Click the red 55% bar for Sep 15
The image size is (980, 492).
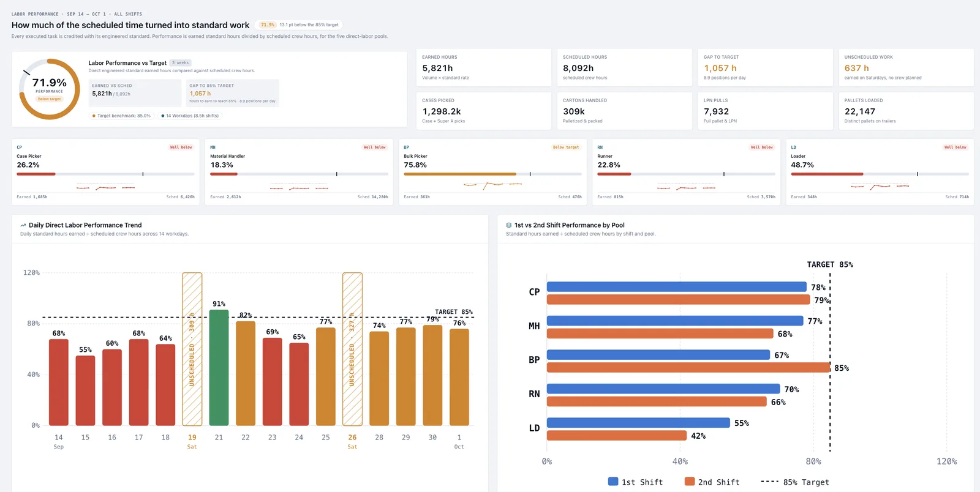point(85,390)
